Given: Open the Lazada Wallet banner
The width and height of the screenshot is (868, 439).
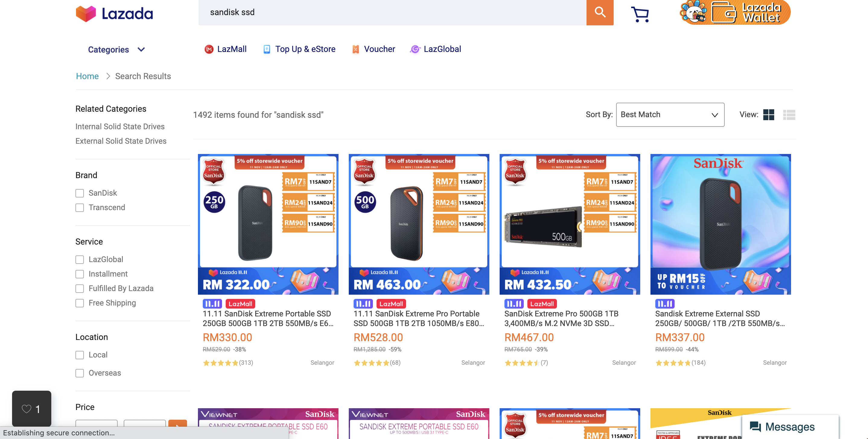Looking at the screenshot, I should point(735,12).
